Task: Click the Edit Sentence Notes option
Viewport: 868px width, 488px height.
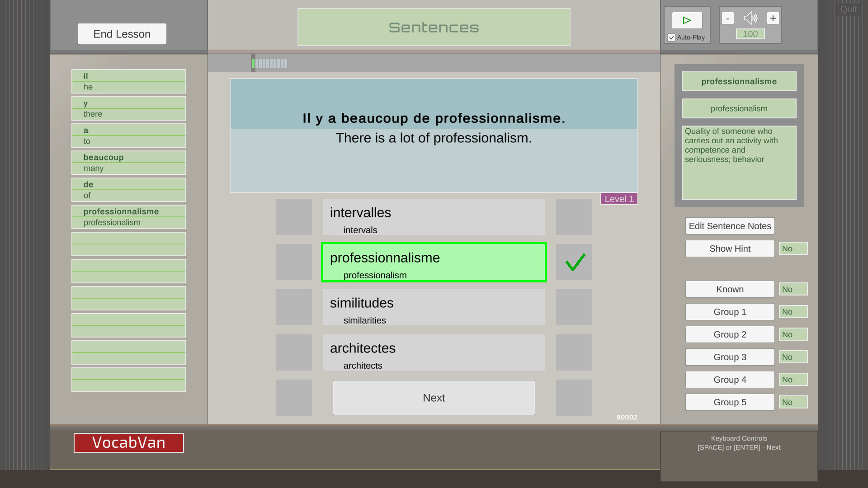Action: point(730,226)
